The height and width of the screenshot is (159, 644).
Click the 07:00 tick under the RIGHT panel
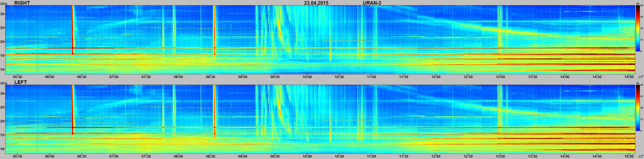click(x=114, y=77)
